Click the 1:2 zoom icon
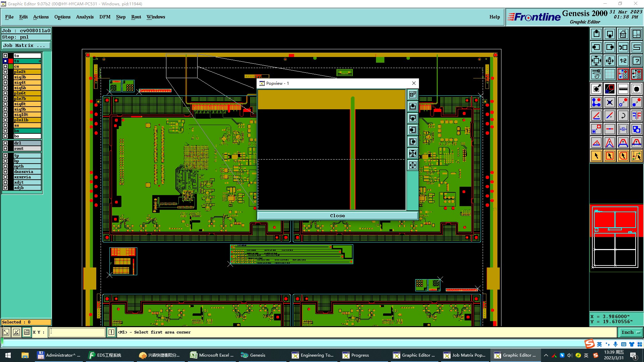The height and width of the screenshot is (362, 644). (623, 61)
